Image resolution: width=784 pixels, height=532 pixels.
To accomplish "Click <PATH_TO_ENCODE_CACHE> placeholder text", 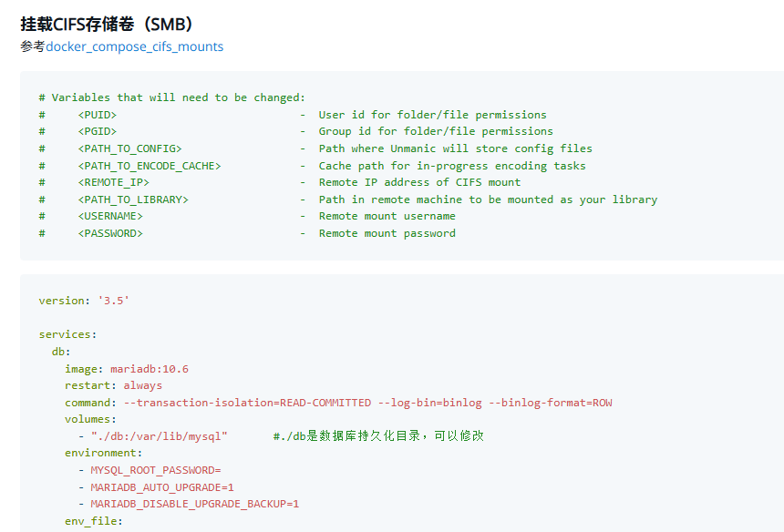I will point(149,166).
